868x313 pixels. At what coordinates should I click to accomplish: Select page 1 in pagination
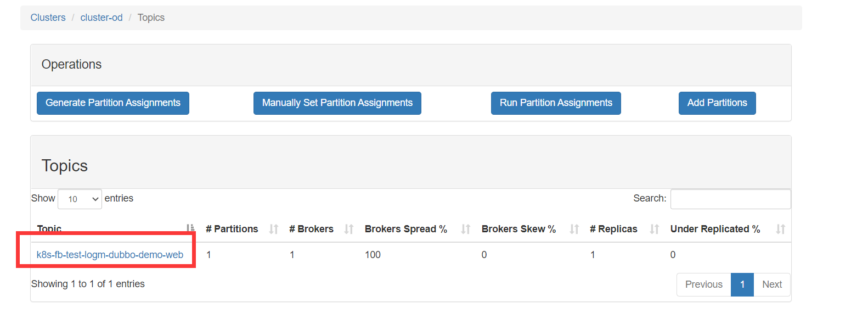point(742,284)
